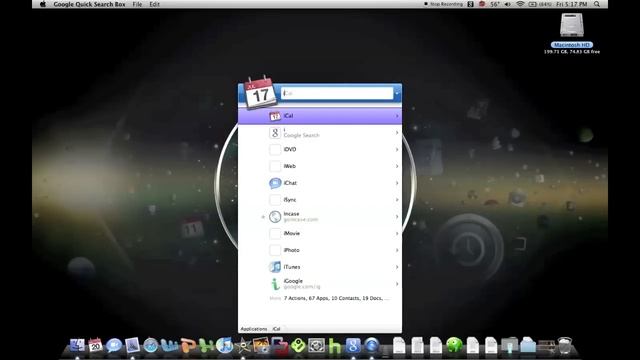
Task: Click the volume speaker icon in menu bar
Action: (x=507, y=4)
